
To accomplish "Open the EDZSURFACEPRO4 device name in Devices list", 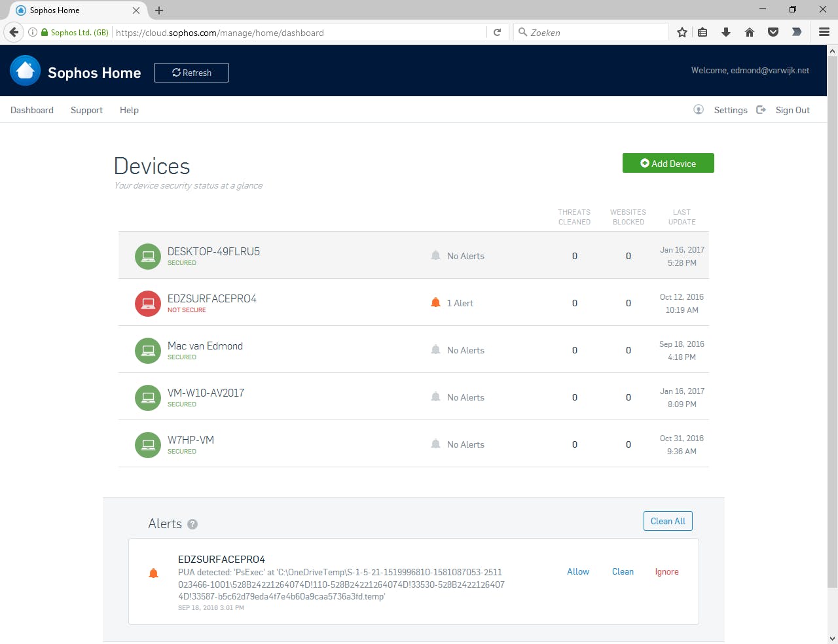I will pyautogui.click(x=212, y=298).
